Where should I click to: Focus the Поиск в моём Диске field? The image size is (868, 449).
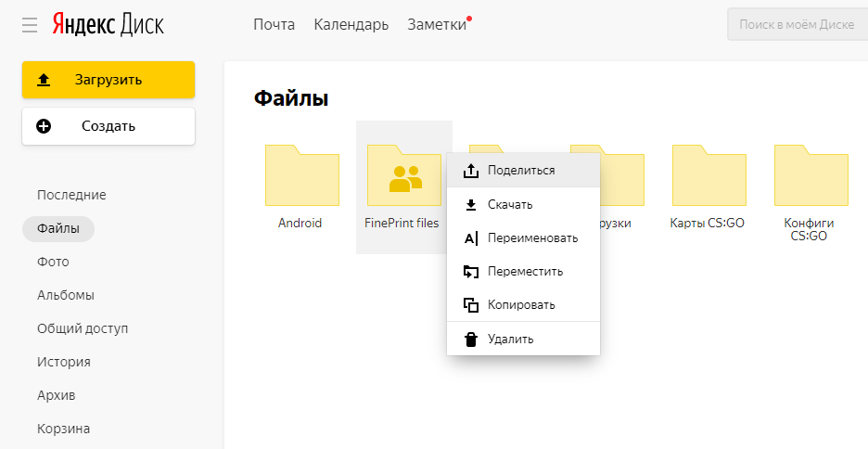pos(798,24)
